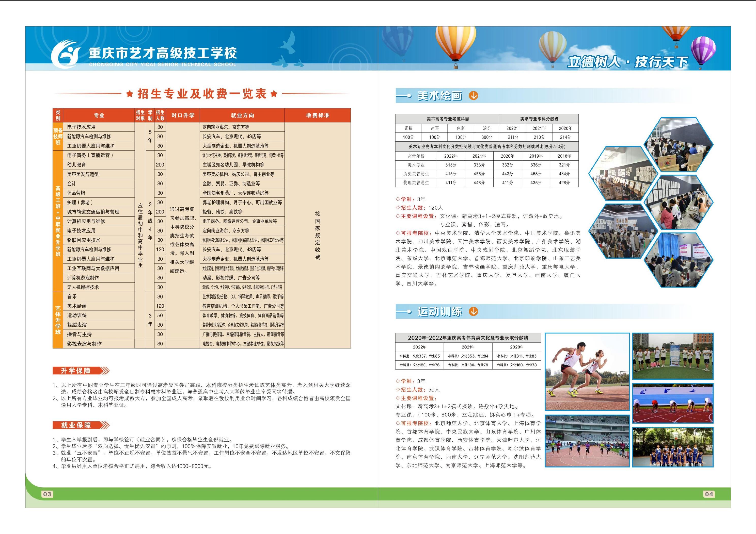756x534 pixels.
Task: Click the 运动训练 blue section heading
Action: (x=440, y=312)
